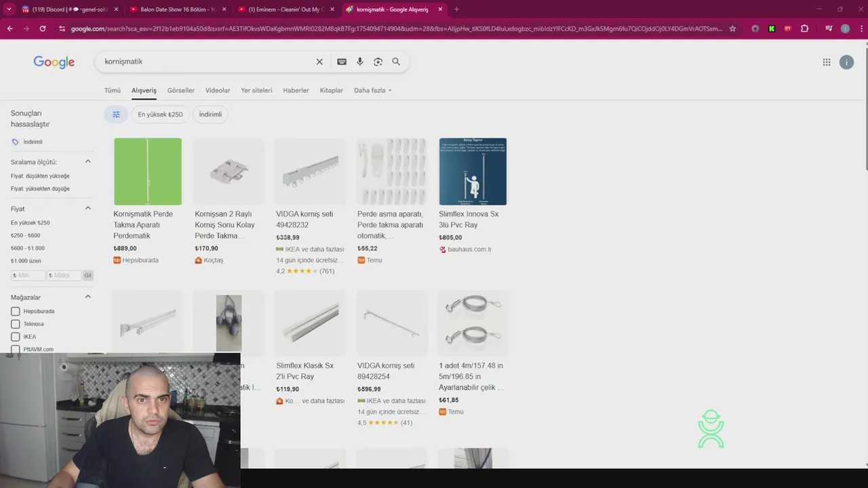Bookmark this page with the star icon
Viewport: 868px width, 488px height.
732,28
